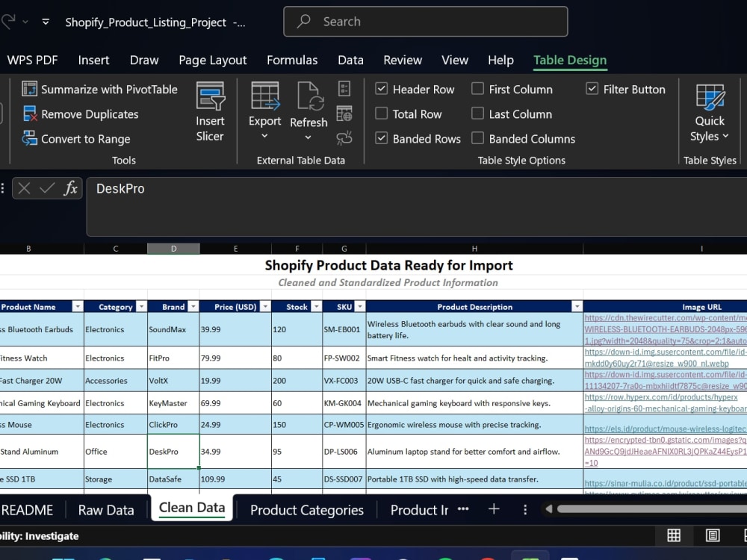Click the horizontal scrollbar thumb
Image resolution: width=747 pixels, height=560 pixels.
(651, 509)
